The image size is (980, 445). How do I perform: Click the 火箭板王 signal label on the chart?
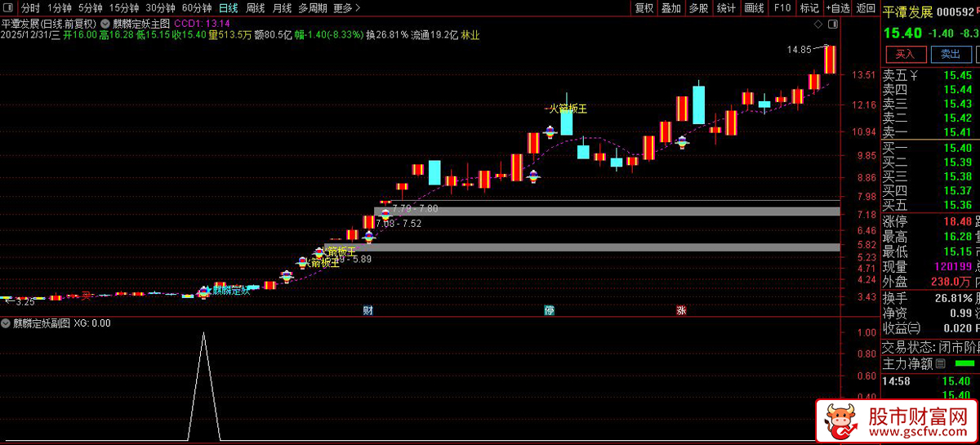[568, 108]
